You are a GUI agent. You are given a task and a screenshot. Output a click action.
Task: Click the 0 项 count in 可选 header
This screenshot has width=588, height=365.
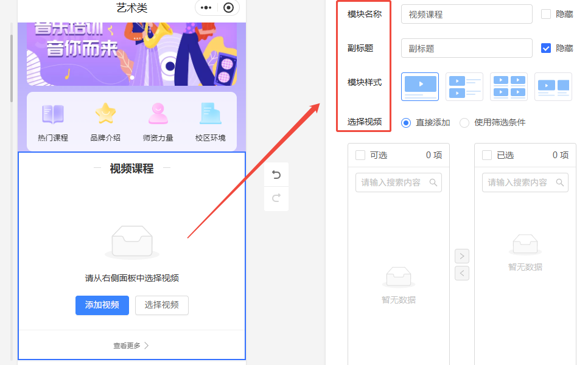coord(434,155)
